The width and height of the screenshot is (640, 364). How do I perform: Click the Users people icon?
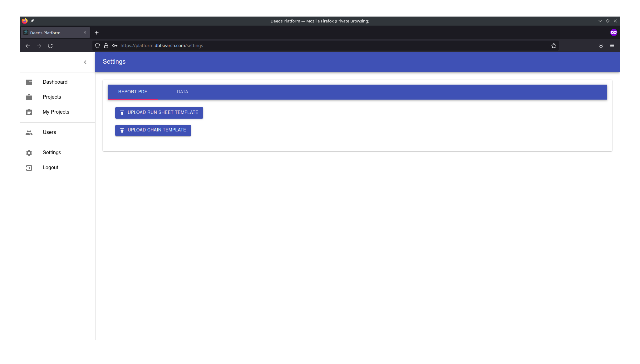click(x=29, y=133)
